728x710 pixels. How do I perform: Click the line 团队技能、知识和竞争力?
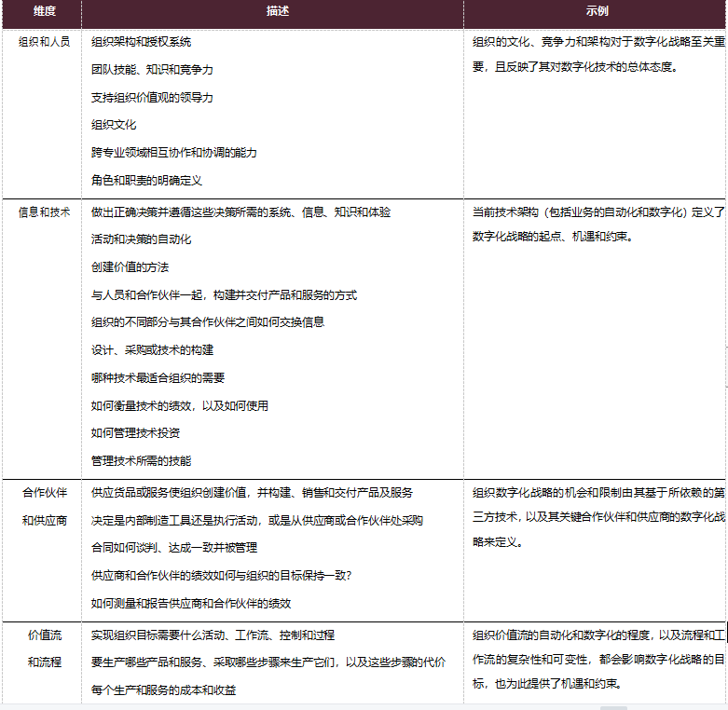[x=152, y=70]
